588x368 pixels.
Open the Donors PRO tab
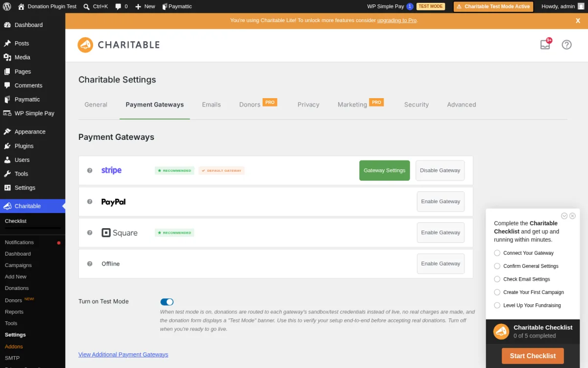tap(258, 105)
